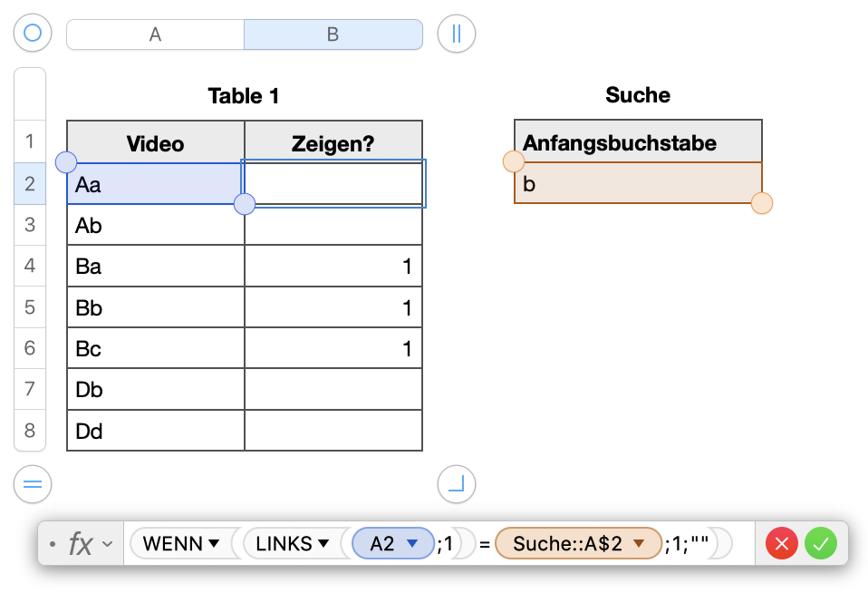
Task: Click the Table 1 title
Action: point(244,96)
